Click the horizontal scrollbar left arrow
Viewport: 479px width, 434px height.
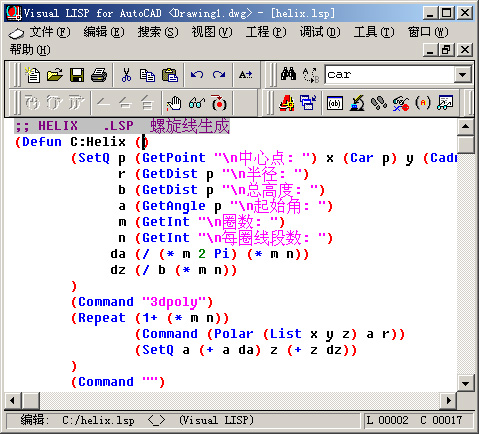(x=13, y=400)
